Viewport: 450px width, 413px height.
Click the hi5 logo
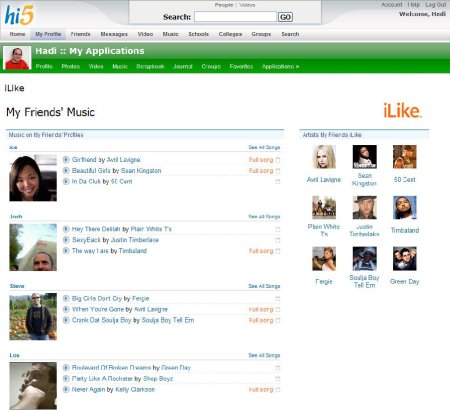[19, 15]
